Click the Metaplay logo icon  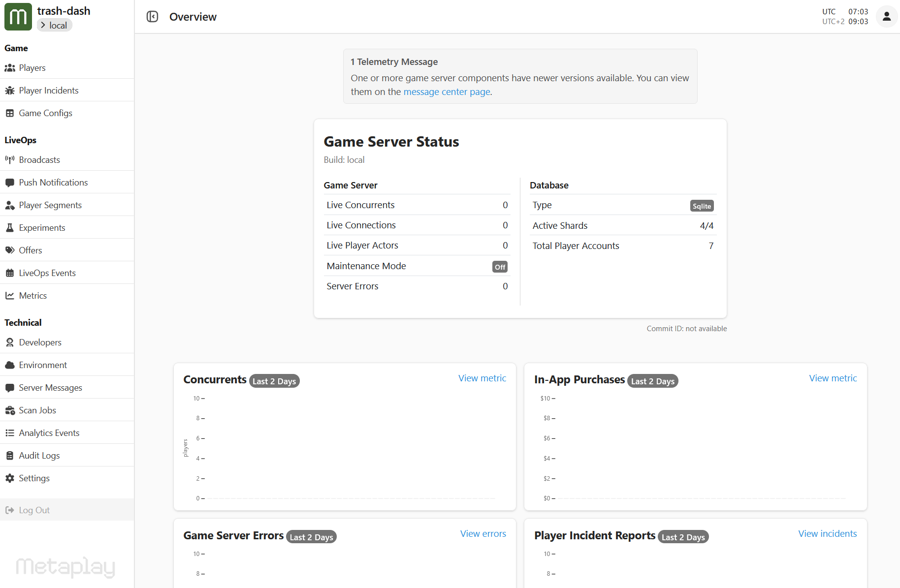point(18,17)
